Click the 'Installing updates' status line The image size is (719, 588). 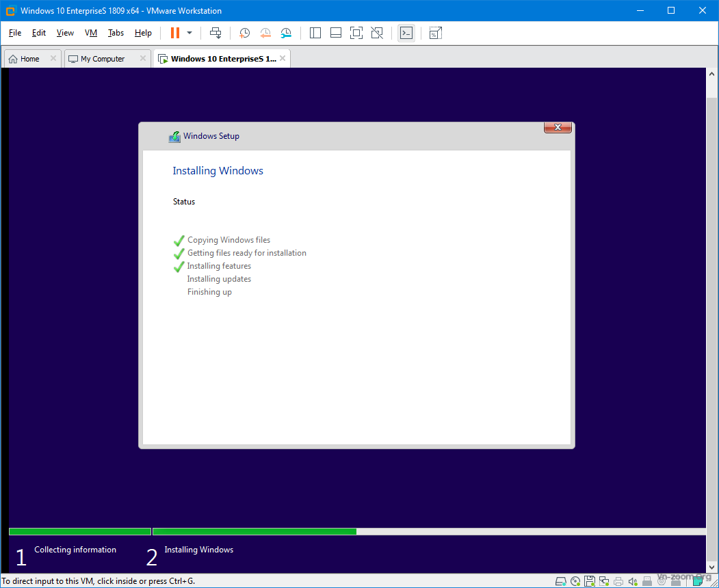point(219,279)
